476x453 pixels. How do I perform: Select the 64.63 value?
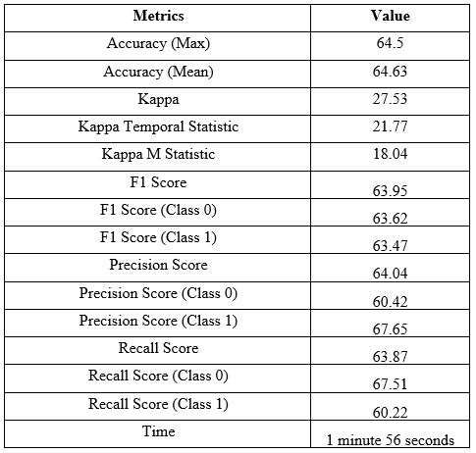pos(390,72)
